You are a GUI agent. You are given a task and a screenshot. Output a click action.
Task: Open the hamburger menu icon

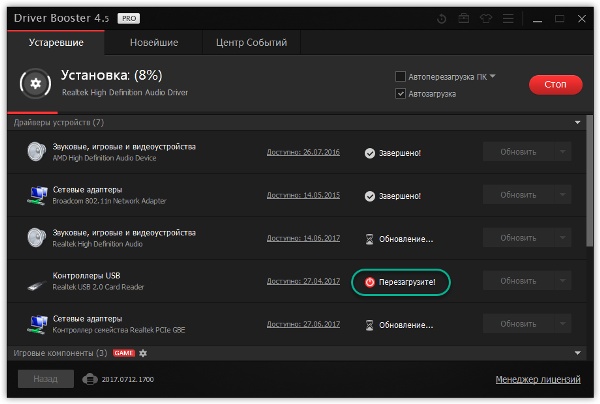508,18
